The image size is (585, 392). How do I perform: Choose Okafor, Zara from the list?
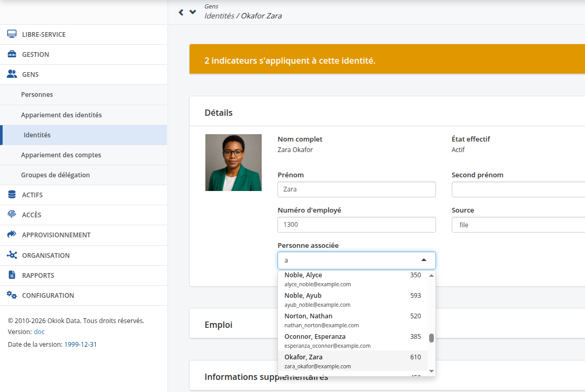(x=353, y=361)
